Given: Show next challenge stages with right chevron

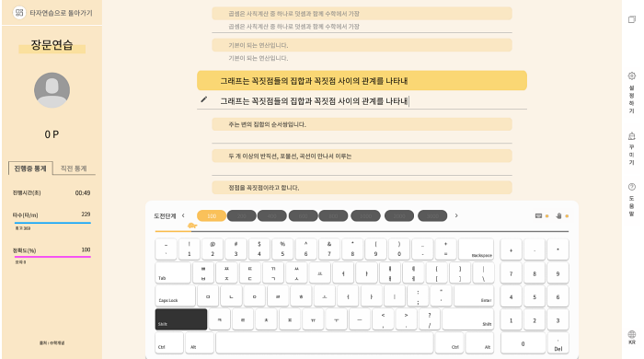Looking at the screenshot, I should [456, 215].
